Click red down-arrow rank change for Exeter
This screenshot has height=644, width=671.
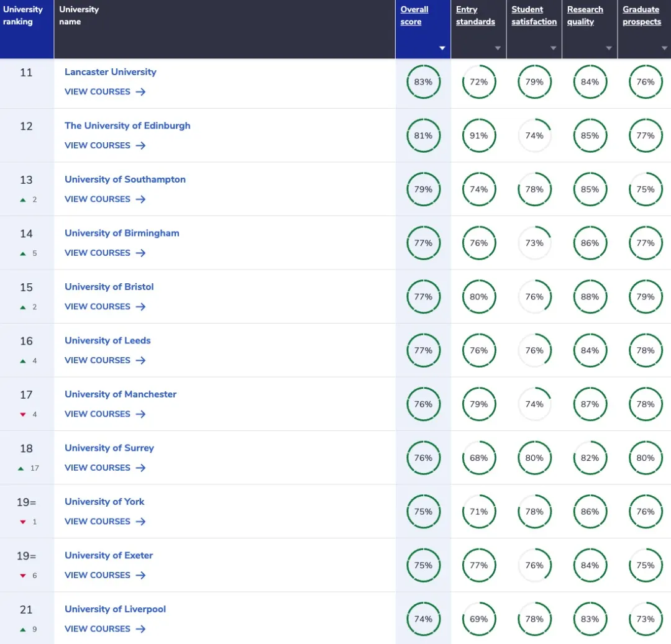(x=23, y=576)
